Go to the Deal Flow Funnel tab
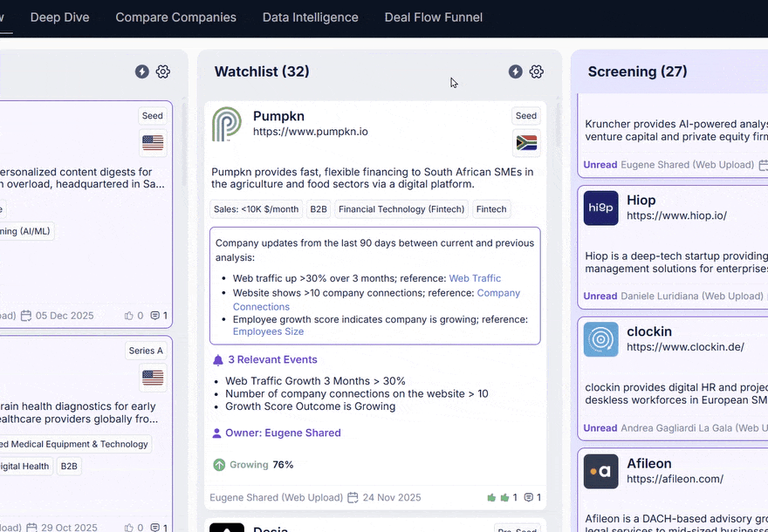Screen dimensions: 768x532 [433, 17]
